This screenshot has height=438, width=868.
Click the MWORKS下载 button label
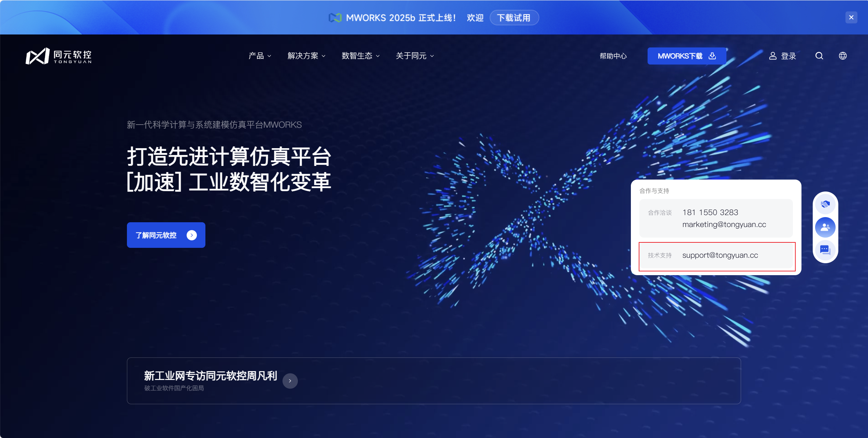[x=680, y=56]
